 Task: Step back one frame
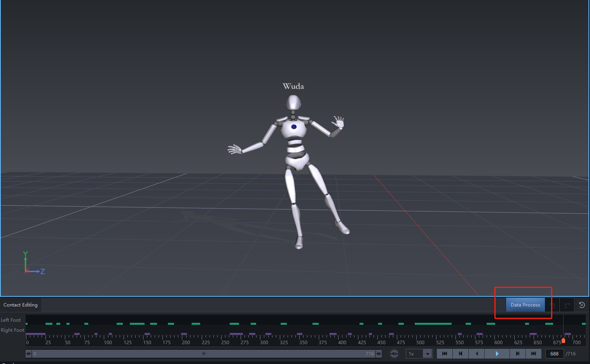pyautogui.click(x=461, y=354)
